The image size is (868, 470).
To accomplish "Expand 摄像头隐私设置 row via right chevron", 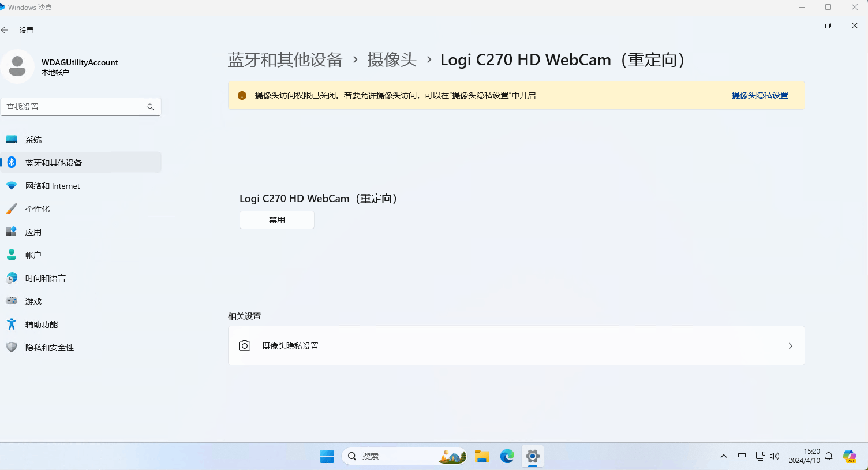I will click(x=791, y=346).
